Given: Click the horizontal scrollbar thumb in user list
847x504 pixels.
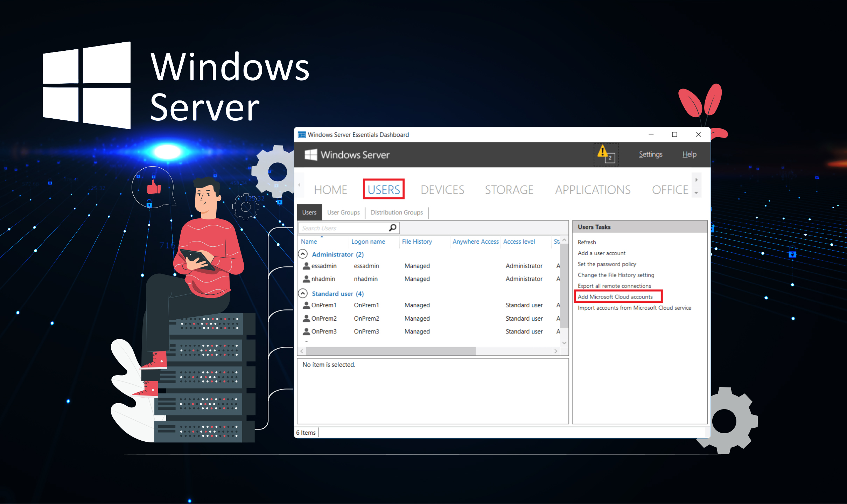Looking at the screenshot, I should pos(390,351).
